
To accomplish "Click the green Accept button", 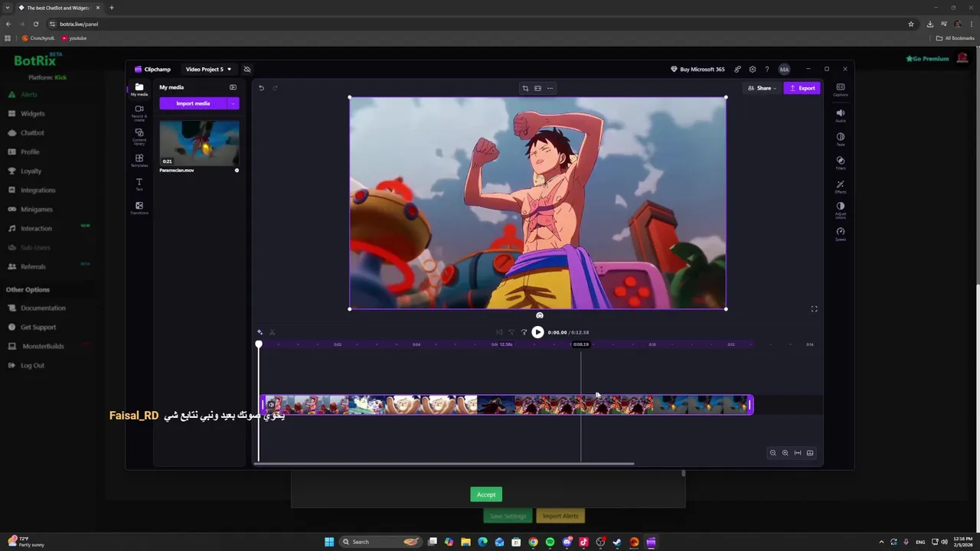I will pyautogui.click(x=486, y=494).
